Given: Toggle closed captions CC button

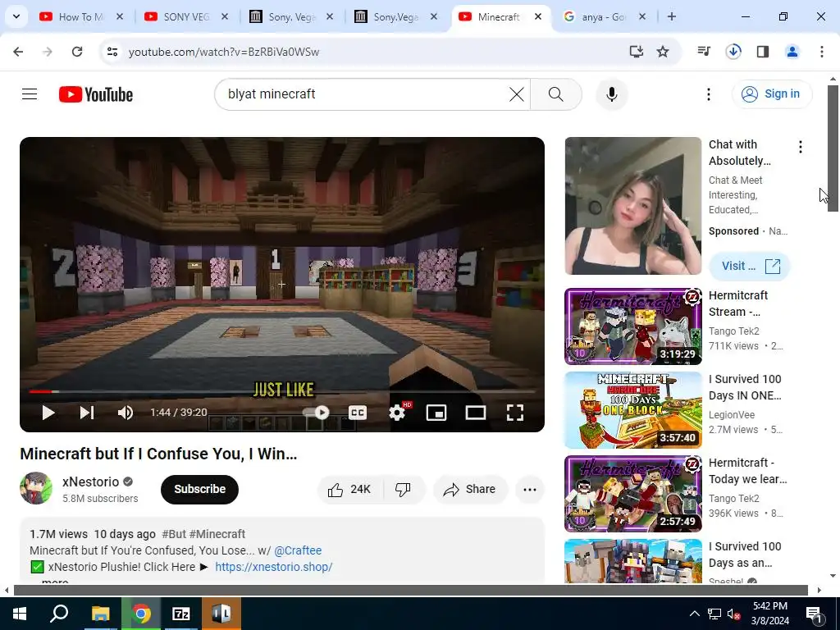Looking at the screenshot, I should 358,413.
